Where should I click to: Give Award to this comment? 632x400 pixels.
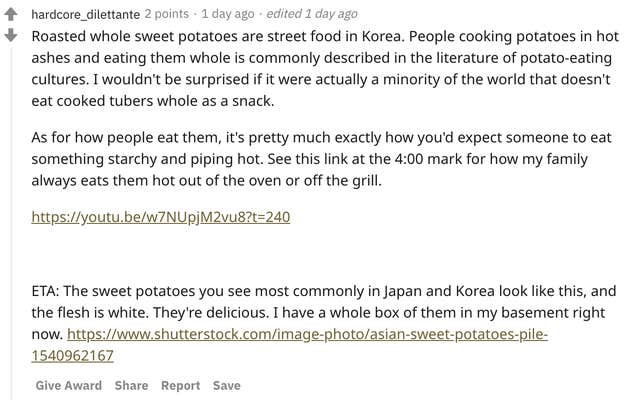click(x=69, y=385)
